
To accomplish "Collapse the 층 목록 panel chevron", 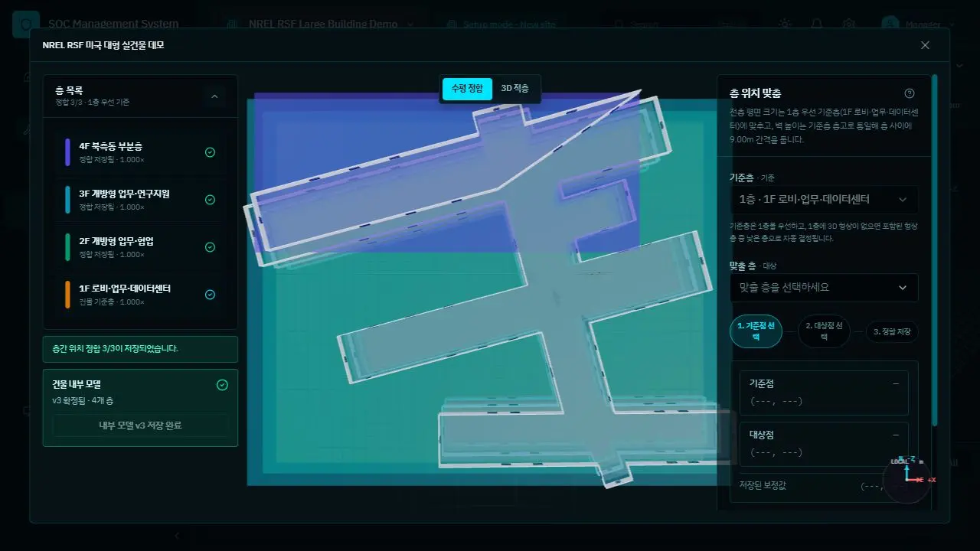I will pyautogui.click(x=214, y=96).
